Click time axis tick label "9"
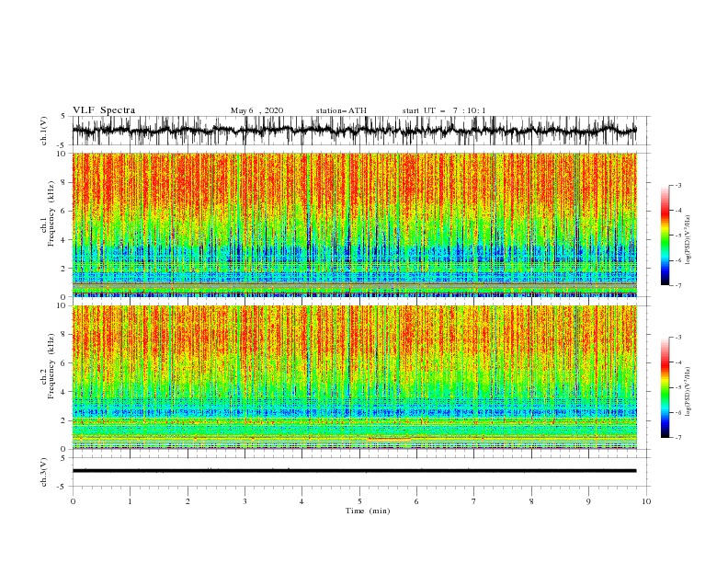The width and height of the screenshot is (728, 563). [588, 501]
